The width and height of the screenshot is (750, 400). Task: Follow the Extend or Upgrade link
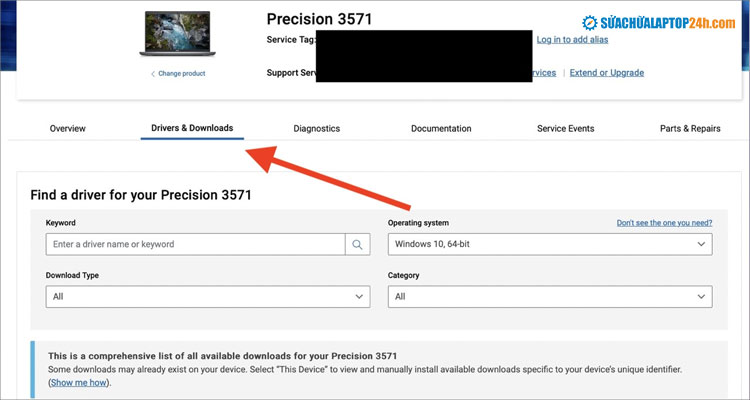click(x=607, y=73)
